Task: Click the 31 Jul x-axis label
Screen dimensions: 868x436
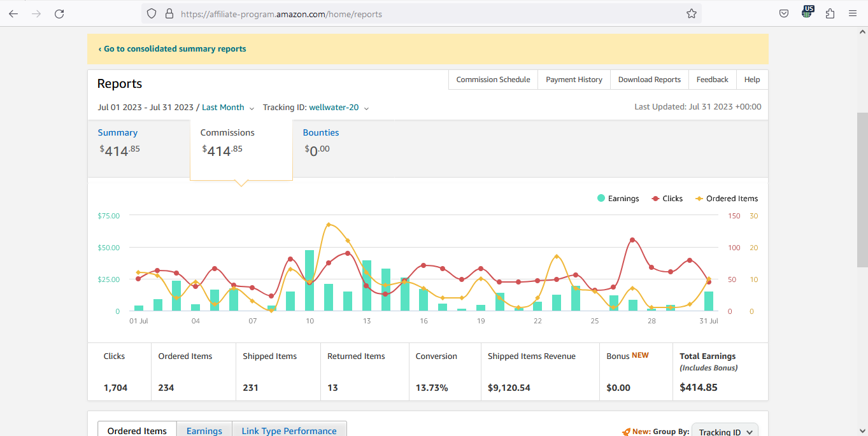Action: 709,321
